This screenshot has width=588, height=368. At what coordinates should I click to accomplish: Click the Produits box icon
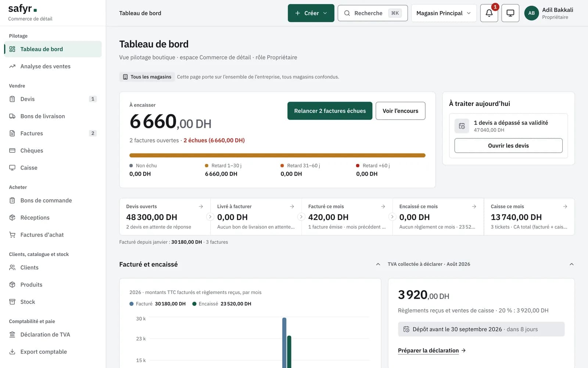(12, 285)
